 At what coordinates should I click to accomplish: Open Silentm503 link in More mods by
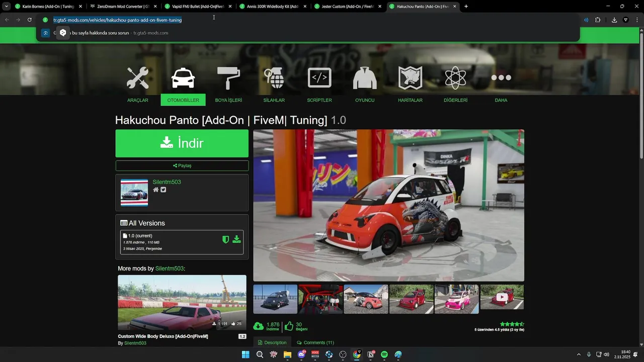(x=170, y=268)
